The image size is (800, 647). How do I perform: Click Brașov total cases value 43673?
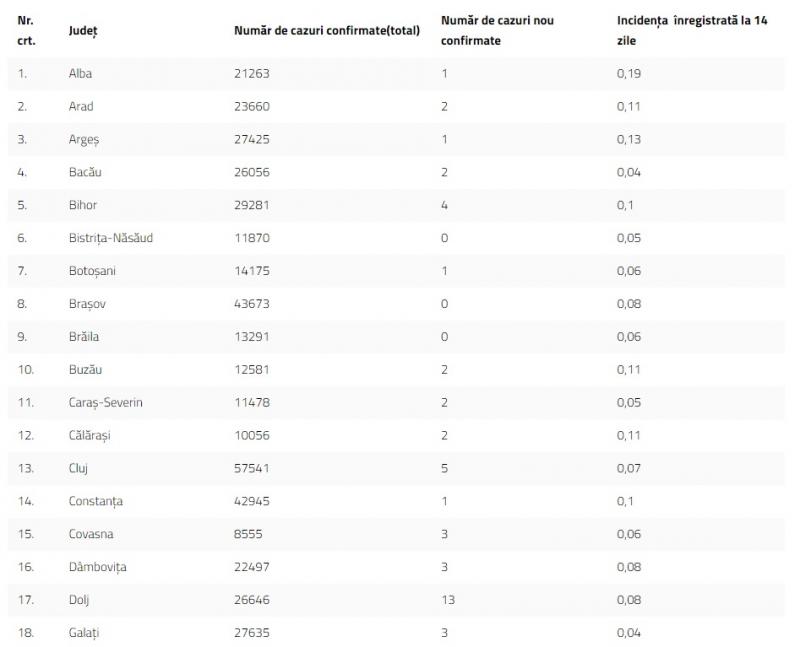pos(251,304)
